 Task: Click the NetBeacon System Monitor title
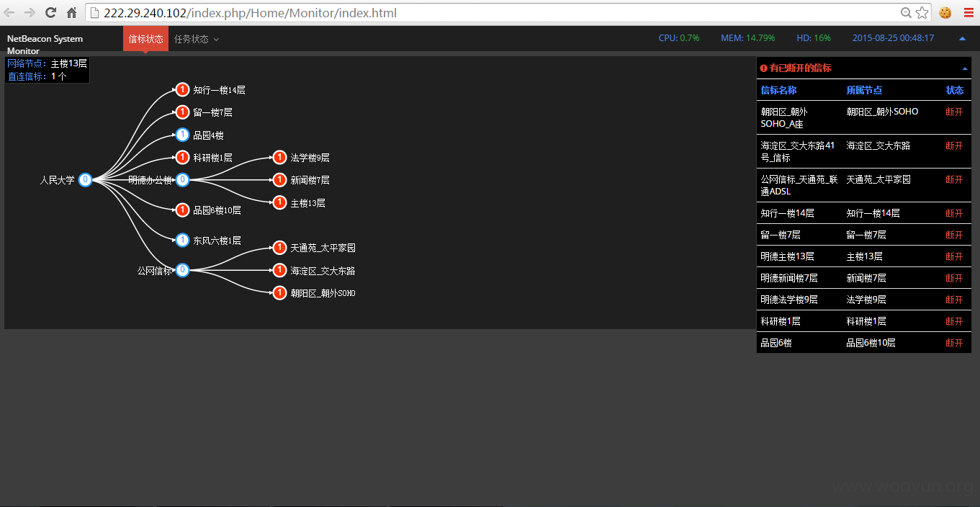45,45
